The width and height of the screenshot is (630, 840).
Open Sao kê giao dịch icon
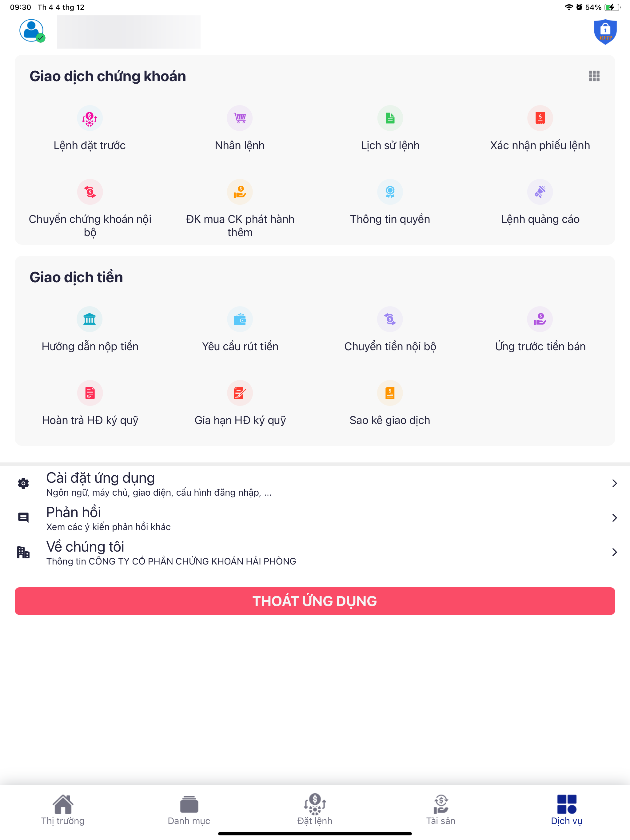(390, 393)
